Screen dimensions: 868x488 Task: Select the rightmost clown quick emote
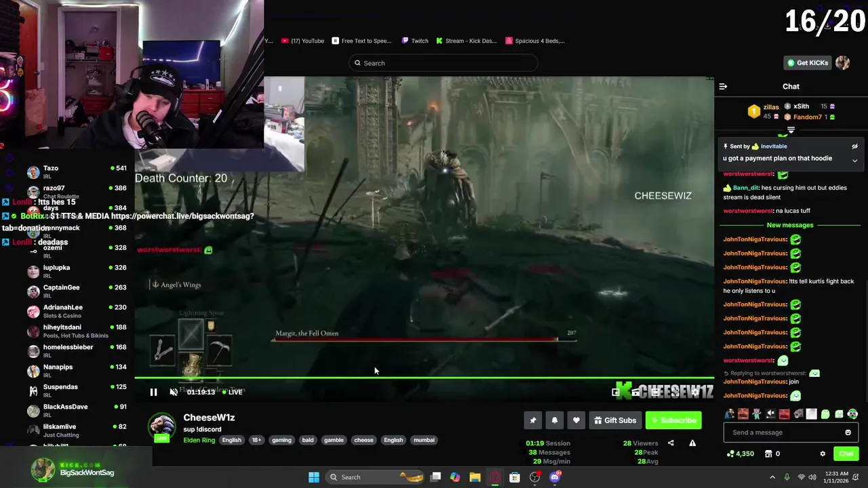point(852,414)
